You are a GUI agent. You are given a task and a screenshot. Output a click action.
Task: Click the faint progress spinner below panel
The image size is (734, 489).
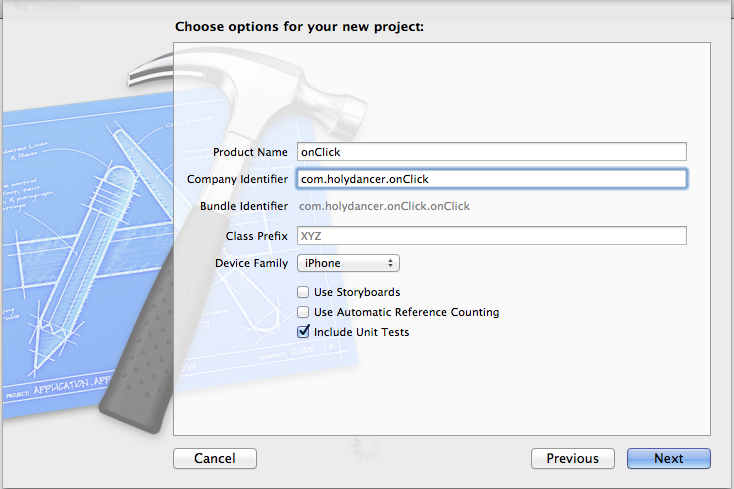click(367, 447)
